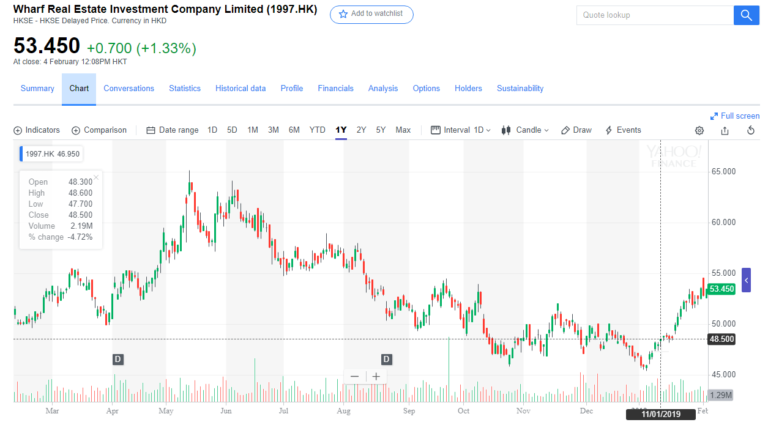The height and width of the screenshot is (425, 768).
Task: Click the Quote lookup search field
Action: tap(655, 15)
